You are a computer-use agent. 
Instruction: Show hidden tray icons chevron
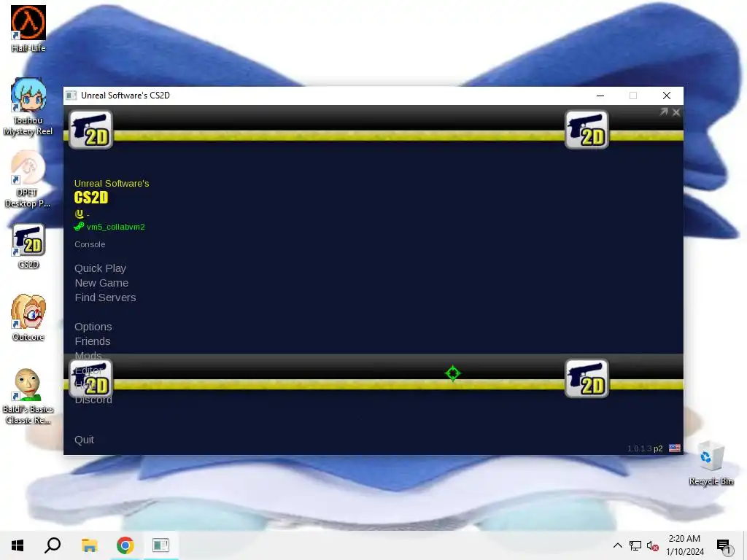pos(617,545)
